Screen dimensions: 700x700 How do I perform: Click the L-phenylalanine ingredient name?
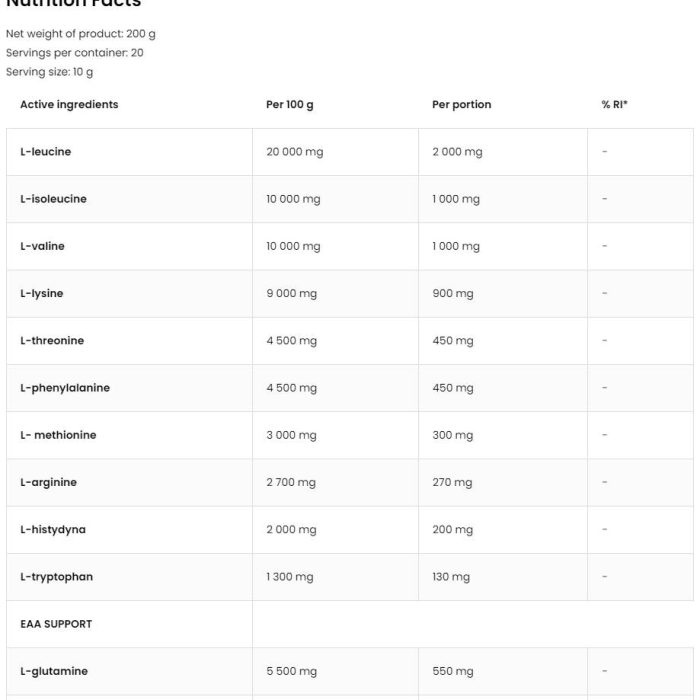coord(65,388)
